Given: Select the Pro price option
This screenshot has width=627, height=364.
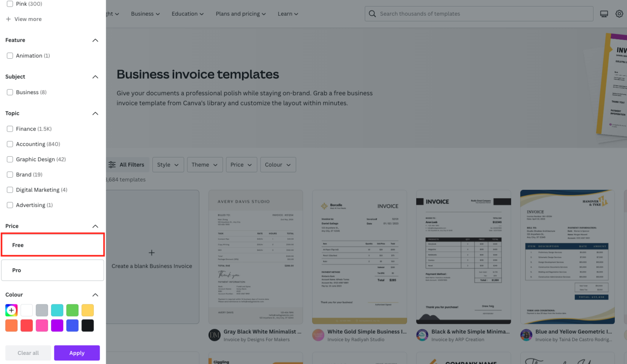Looking at the screenshot, I should point(53,270).
